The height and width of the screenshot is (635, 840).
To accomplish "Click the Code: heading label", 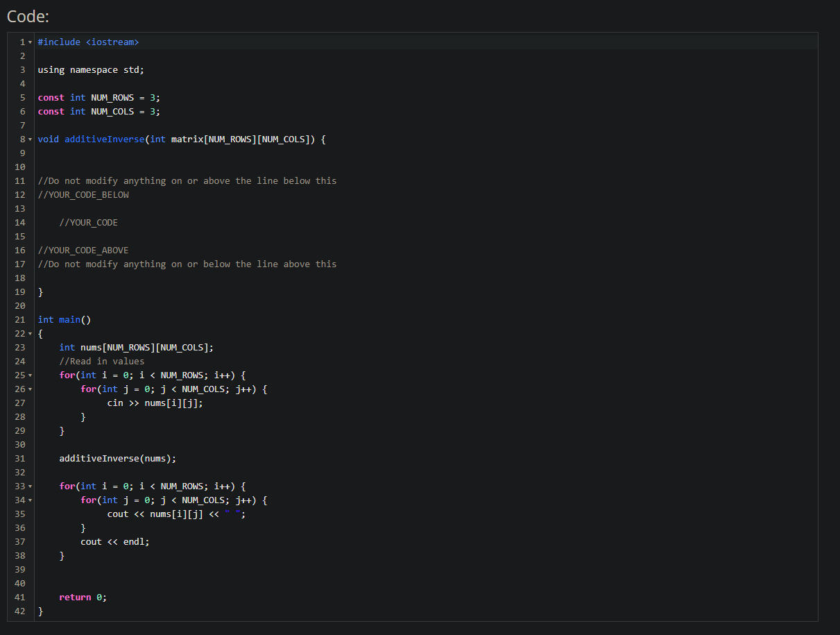I will tap(27, 16).
